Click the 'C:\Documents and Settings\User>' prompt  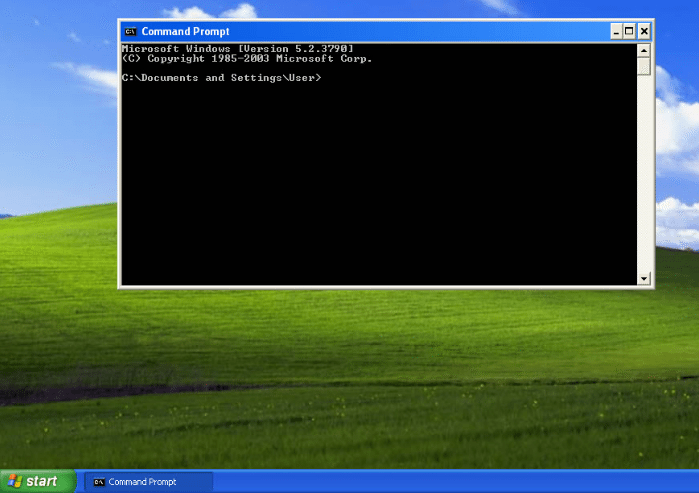point(221,78)
